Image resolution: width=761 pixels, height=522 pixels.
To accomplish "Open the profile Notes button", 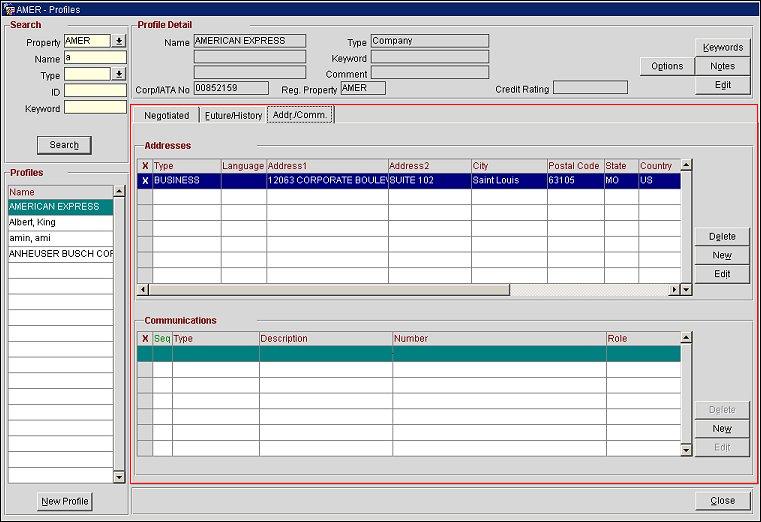I will [722, 66].
